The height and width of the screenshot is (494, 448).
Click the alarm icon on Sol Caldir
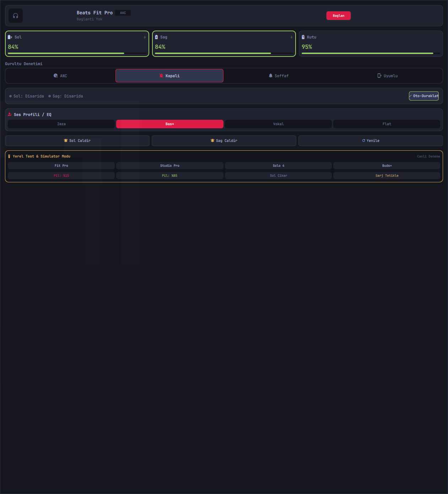pos(66,141)
